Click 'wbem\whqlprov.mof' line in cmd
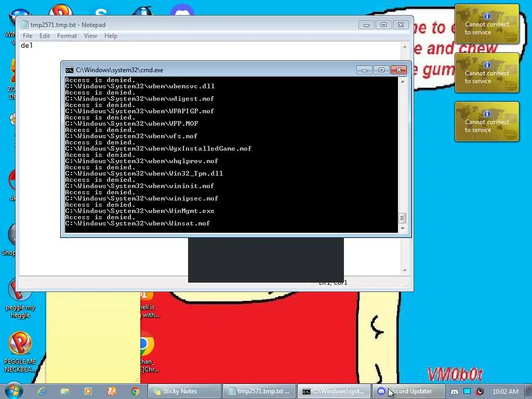The width and height of the screenshot is (532, 399). tap(142, 161)
